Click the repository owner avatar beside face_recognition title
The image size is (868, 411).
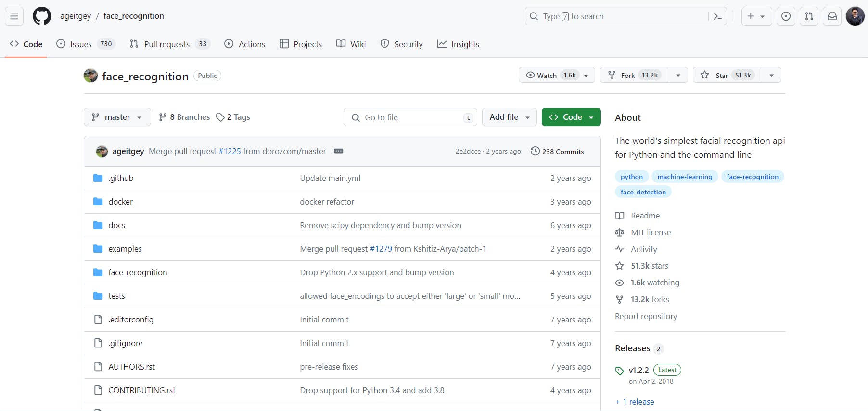90,76
